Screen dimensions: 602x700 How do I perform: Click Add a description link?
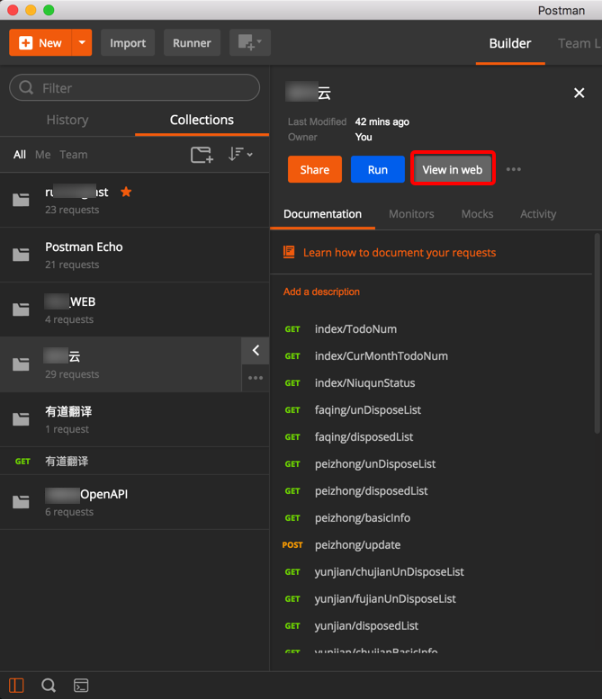(321, 292)
